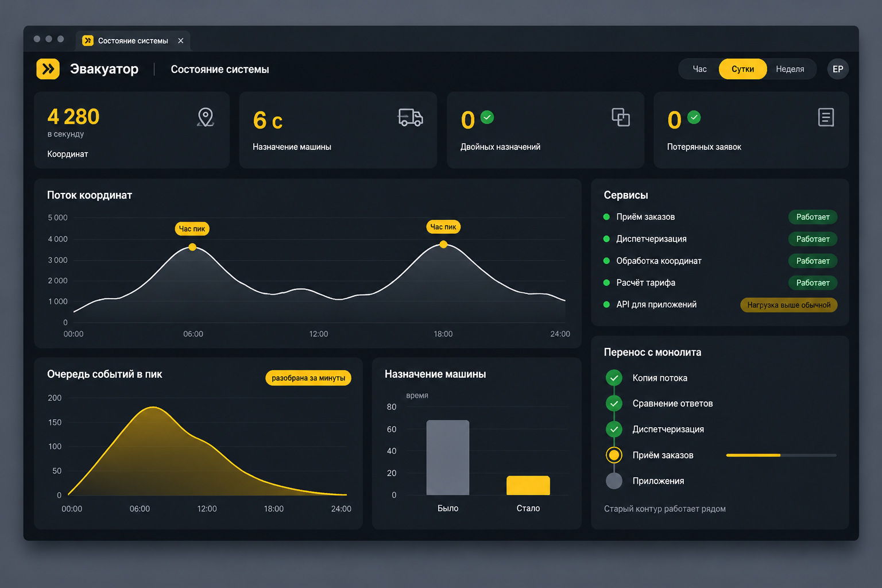
Task: Click the Час пик marker at 06:00
Action: click(x=192, y=229)
